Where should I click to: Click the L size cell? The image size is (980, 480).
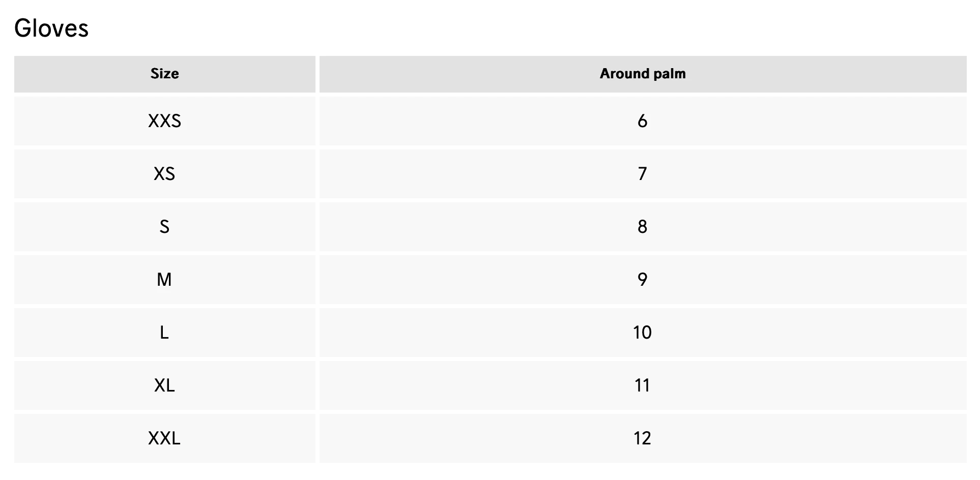164,333
